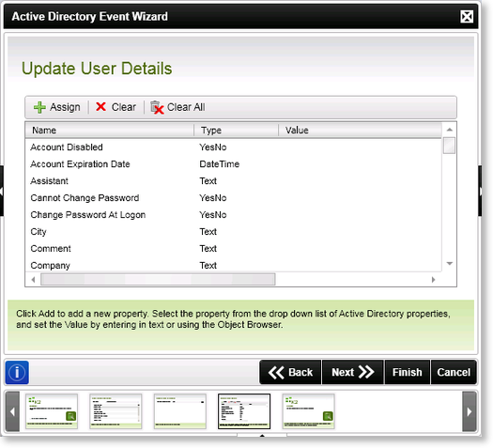Select the Account Disabled row

(x=233, y=147)
